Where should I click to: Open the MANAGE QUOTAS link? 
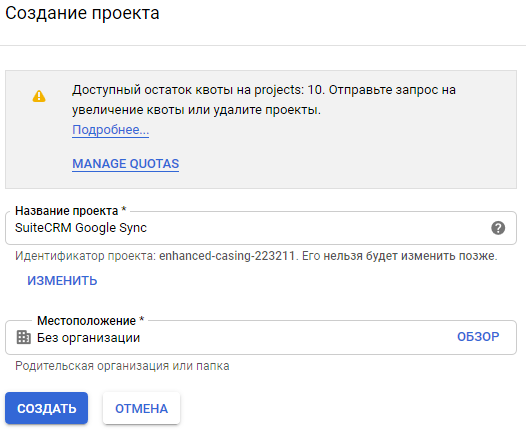click(x=125, y=164)
